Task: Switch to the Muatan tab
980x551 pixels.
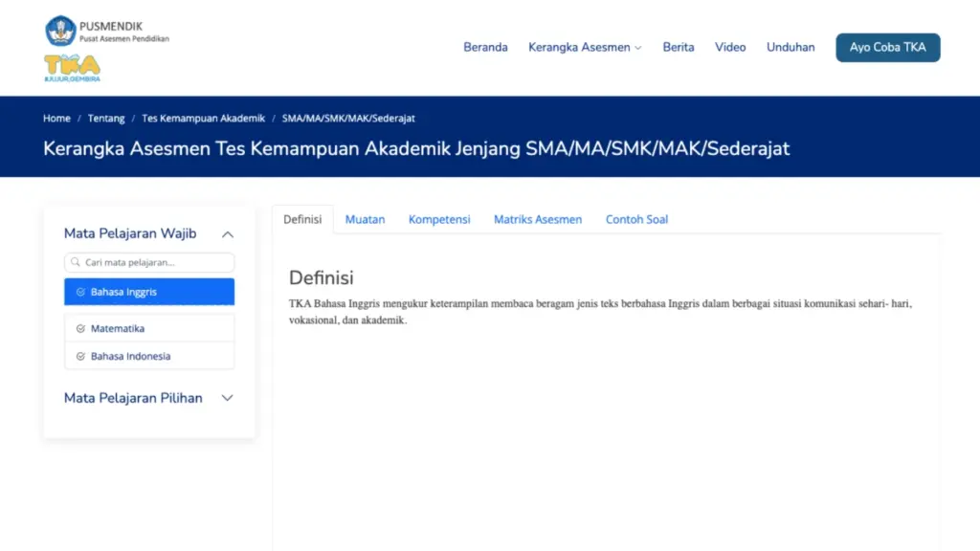Action: tap(365, 219)
